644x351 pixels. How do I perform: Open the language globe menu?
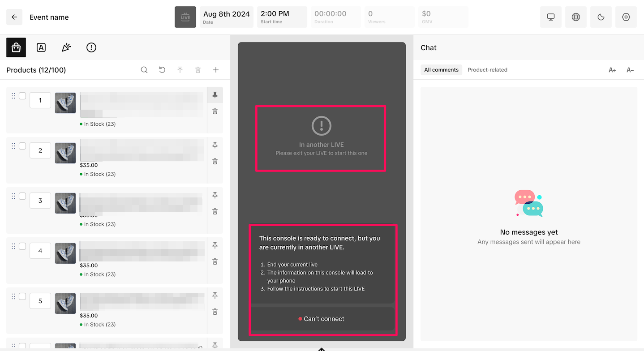(x=576, y=17)
